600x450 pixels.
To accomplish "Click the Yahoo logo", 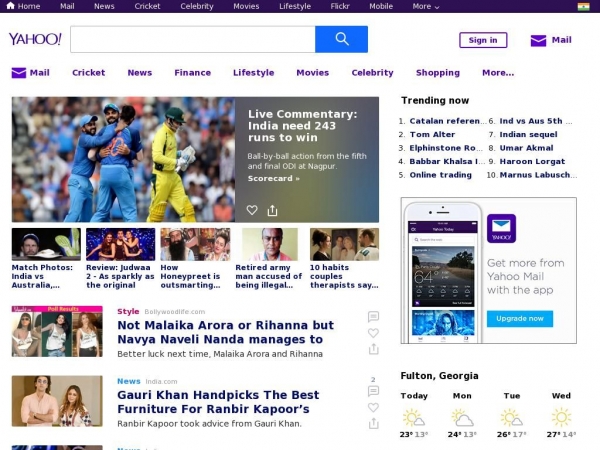I will [35, 39].
